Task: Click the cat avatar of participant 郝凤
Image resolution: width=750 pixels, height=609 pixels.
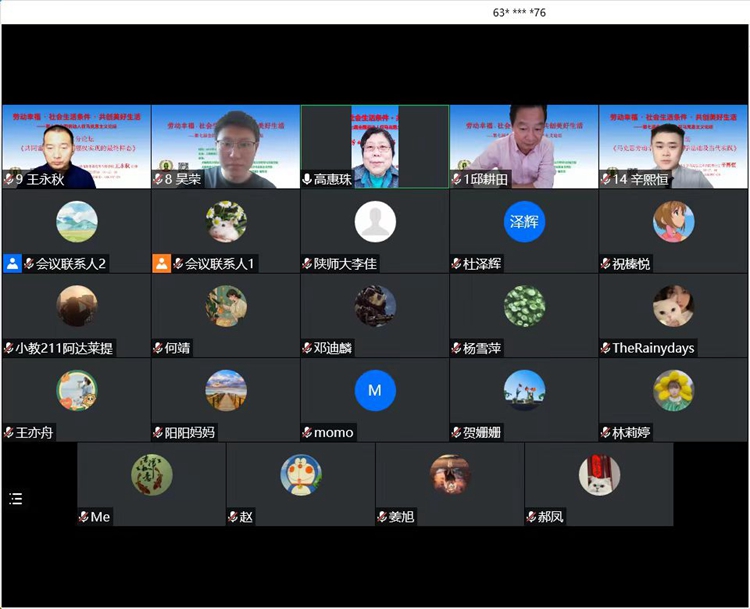Action: 599,475
